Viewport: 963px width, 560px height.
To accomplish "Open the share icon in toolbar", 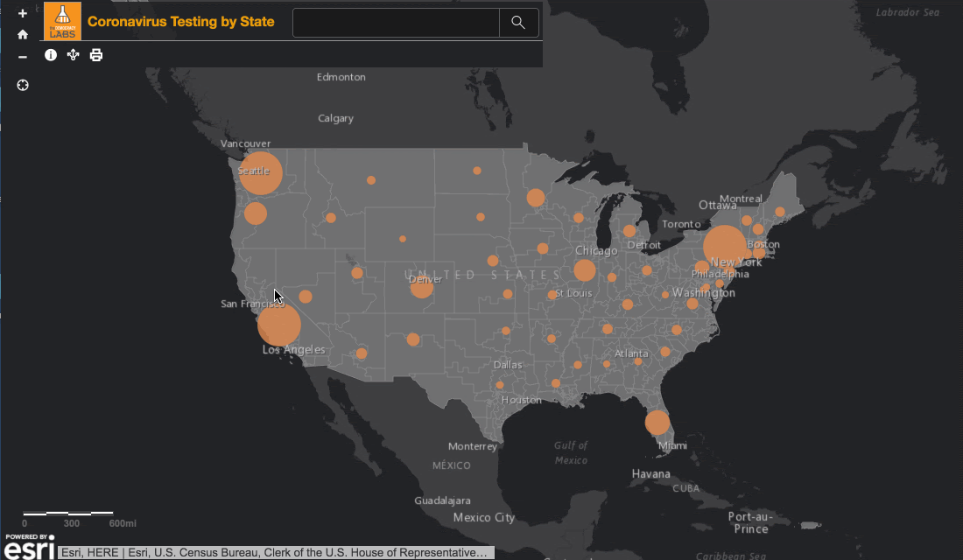I will pos(74,55).
